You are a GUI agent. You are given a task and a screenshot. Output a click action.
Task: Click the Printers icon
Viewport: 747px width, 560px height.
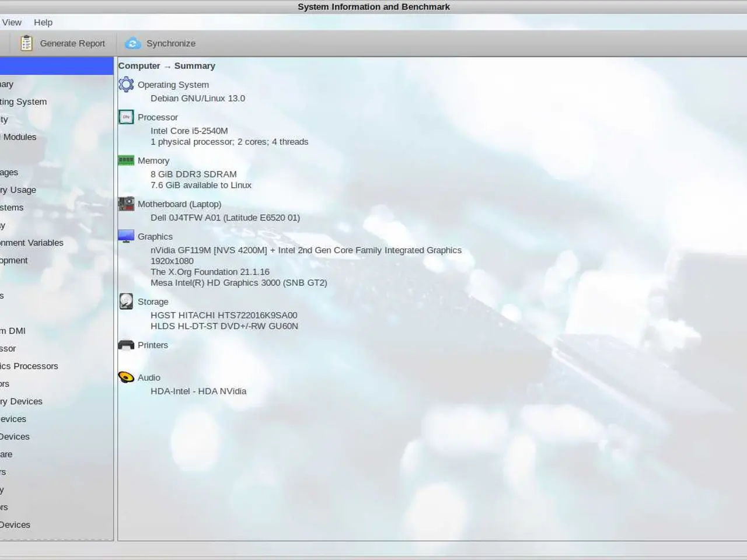point(126,345)
